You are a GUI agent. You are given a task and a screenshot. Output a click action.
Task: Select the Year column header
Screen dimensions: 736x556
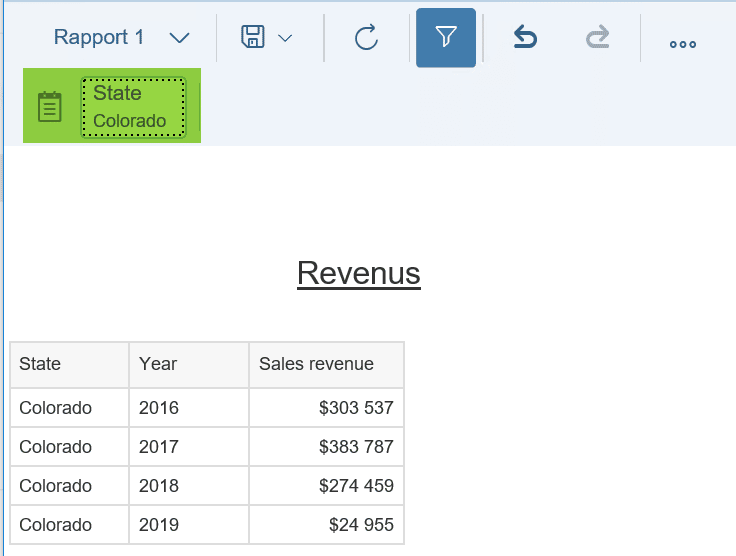click(x=189, y=365)
